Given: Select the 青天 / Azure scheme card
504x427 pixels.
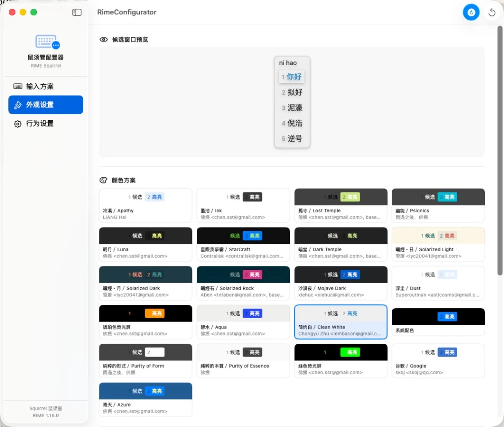Looking at the screenshot, I should 146,400.
